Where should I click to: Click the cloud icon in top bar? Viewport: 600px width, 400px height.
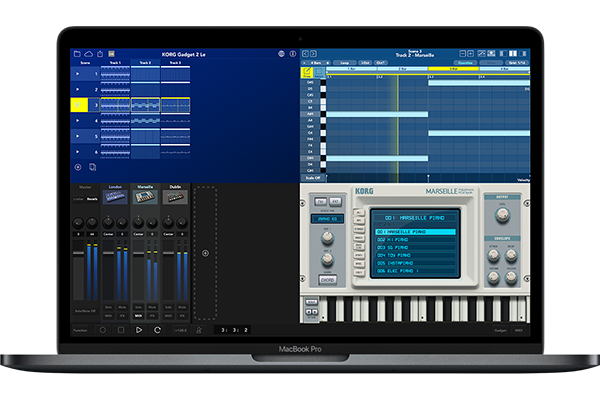pos(88,53)
